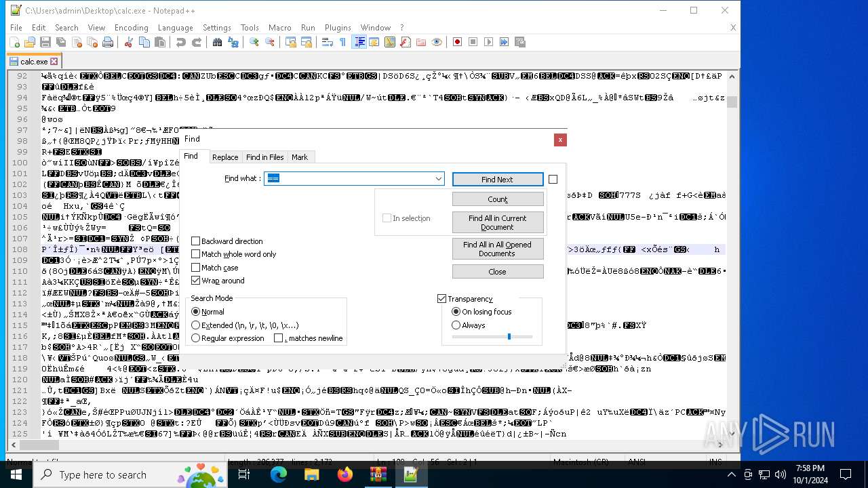The width and height of the screenshot is (868, 488).
Task: Click the Undo arrow icon
Action: [180, 42]
